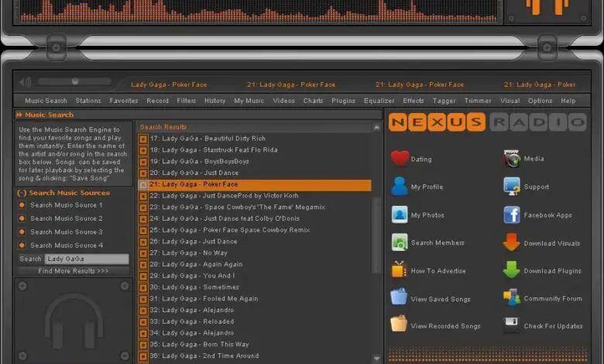Viewport: 604px width, 364px height.
Task: Click Find More Results button
Action: pyautogui.click(x=74, y=271)
